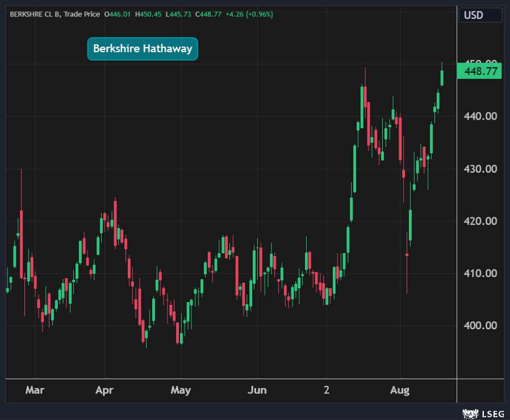Click the 400.00 price axis label
The height and width of the screenshot is (420, 510).
(x=480, y=326)
